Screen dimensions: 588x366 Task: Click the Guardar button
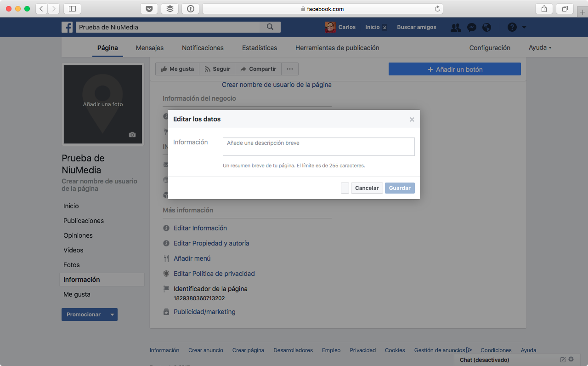click(x=400, y=188)
